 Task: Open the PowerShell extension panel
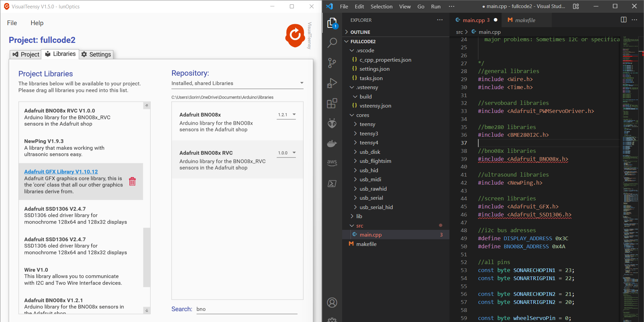(332, 184)
